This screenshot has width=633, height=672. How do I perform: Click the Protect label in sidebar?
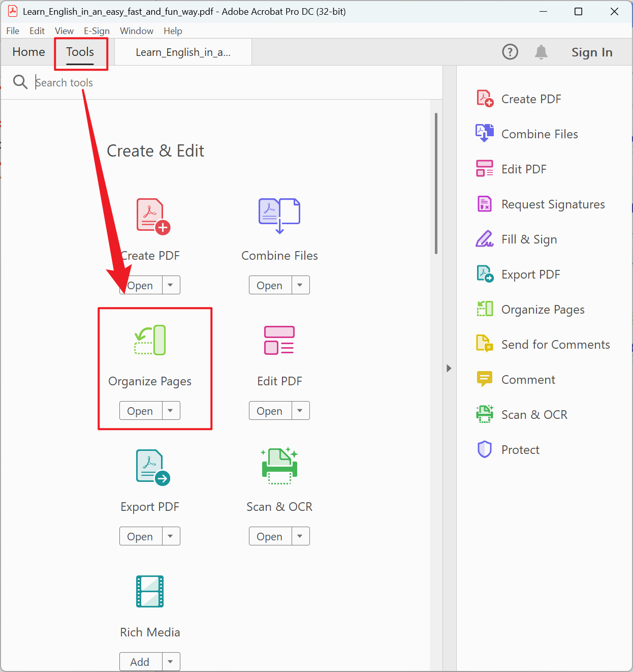pos(520,449)
